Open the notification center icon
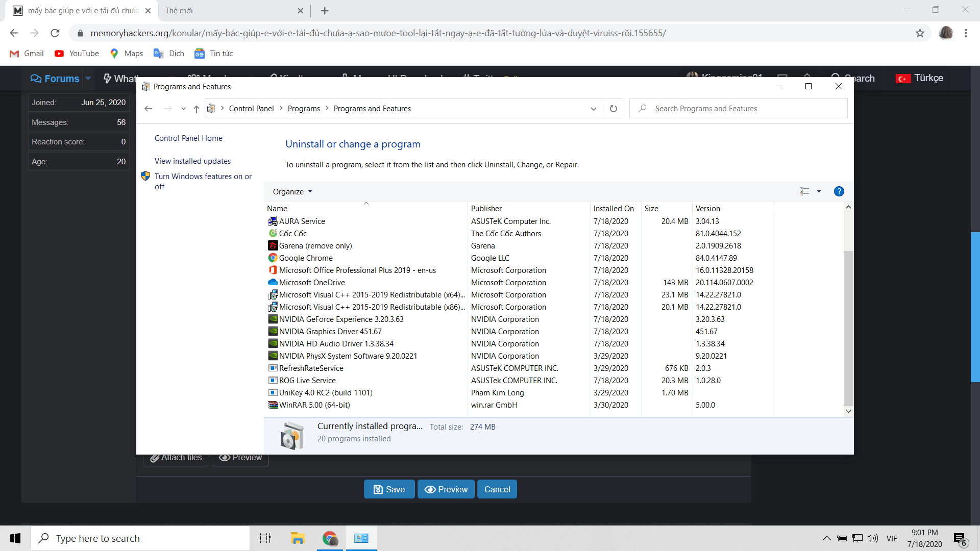 [960, 539]
